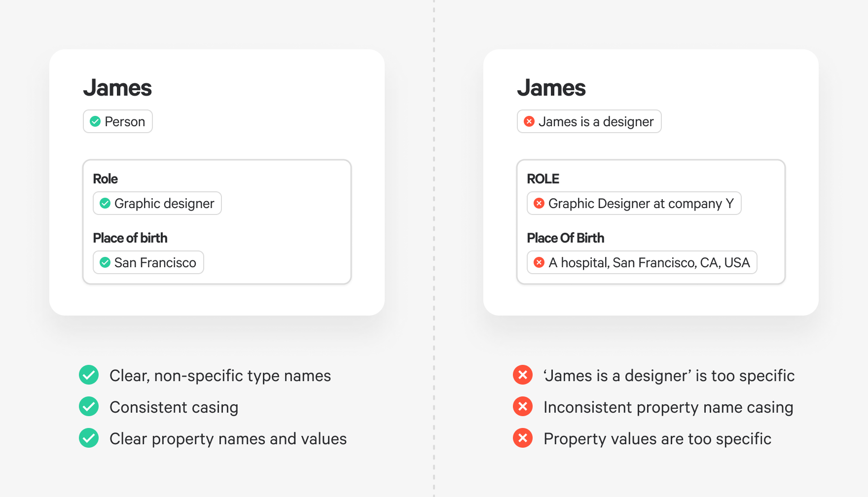Click the green check beside San Francisco
Image resolution: width=868 pixels, height=497 pixels.
tap(105, 262)
